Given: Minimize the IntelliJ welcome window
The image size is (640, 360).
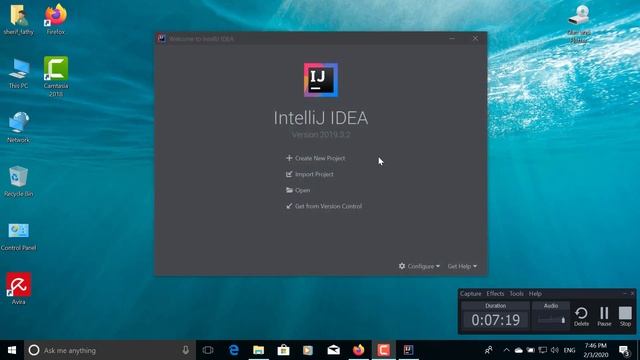Looking at the screenshot, I should pyautogui.click(x=452, y=38).
